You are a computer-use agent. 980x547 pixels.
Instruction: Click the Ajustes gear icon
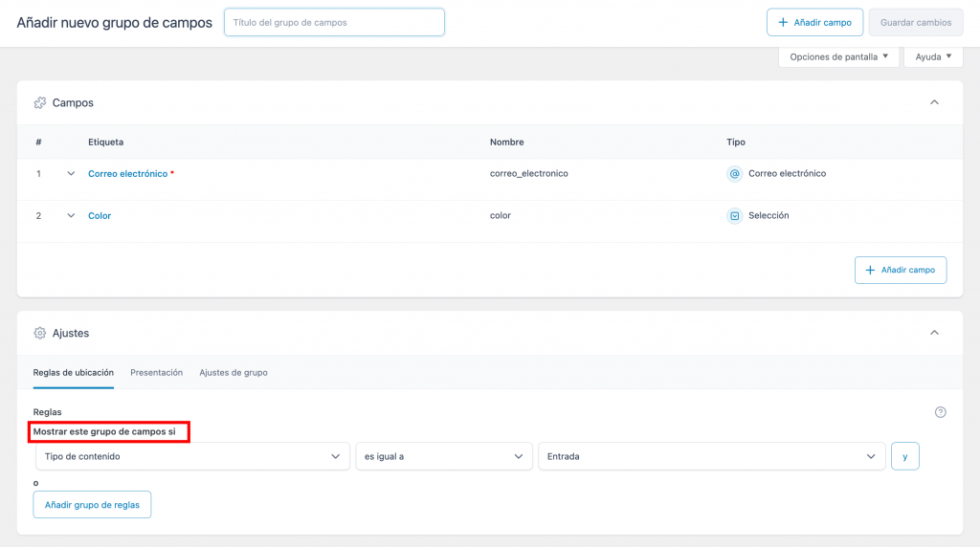[x=40, y=333]
